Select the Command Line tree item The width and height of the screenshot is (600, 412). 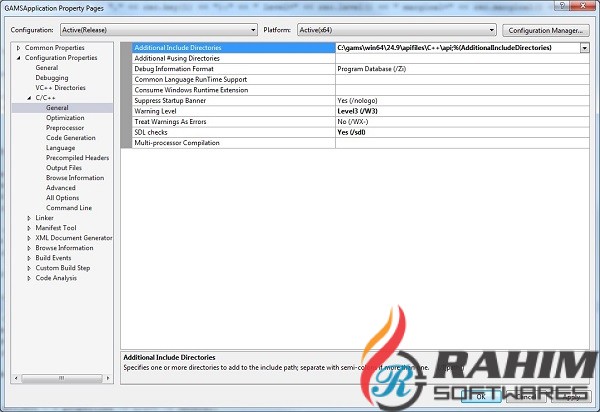point(69,208)
